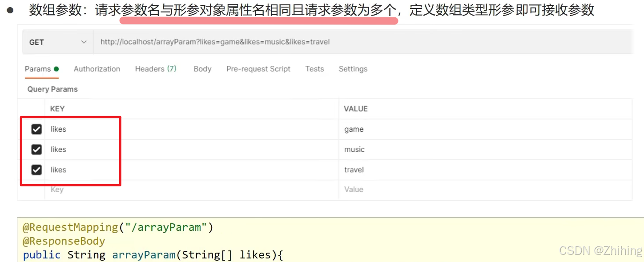Uncheck the likes=game parameter checkbox
The image size is (644, 262).
click(x=36, y=129)
